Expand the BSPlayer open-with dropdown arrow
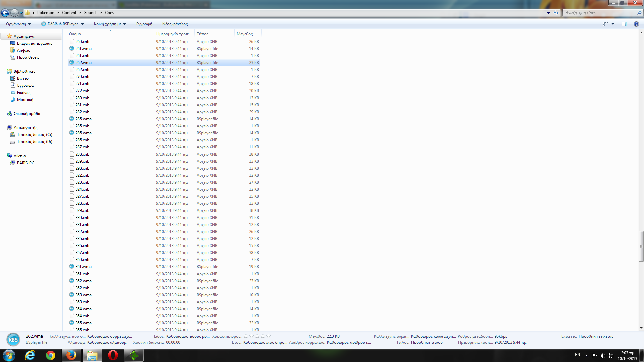Screen dimensions: 644x362 tap(82, 24)
